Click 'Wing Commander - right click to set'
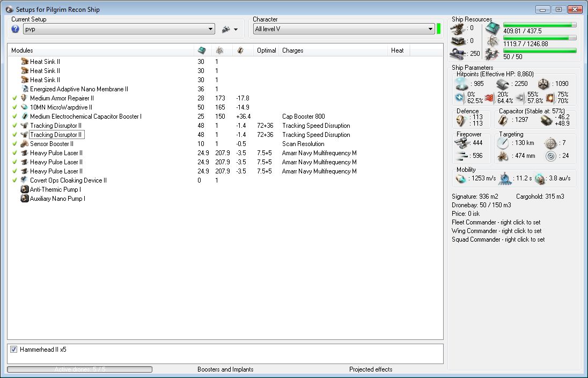The image size is (588, 378). pos(496,231)
